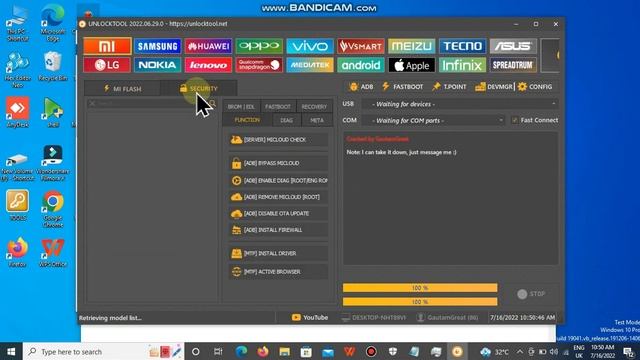Open the Diag tab
Image resolution: width=640 pixels, height=360 pixels.
click(287, 120)
